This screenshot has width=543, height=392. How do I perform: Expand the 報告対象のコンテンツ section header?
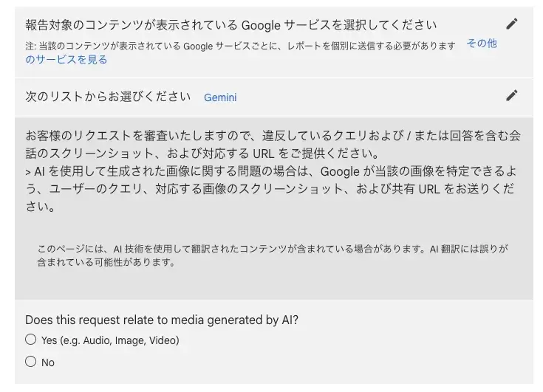[274, 42]
